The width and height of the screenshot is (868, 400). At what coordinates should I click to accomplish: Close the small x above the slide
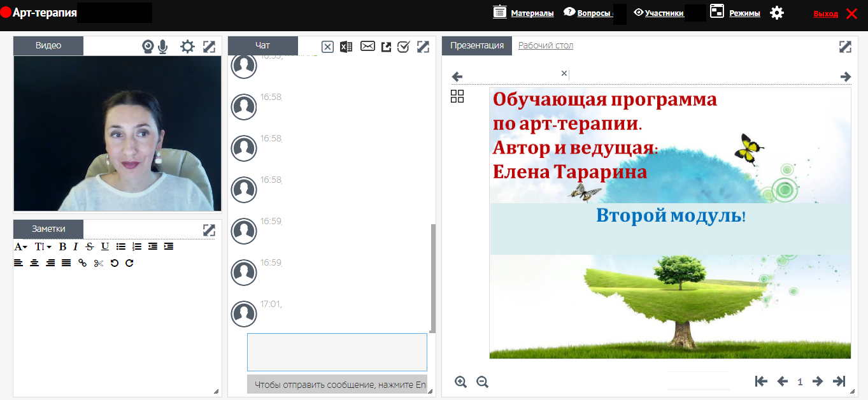tap(564, 73)
